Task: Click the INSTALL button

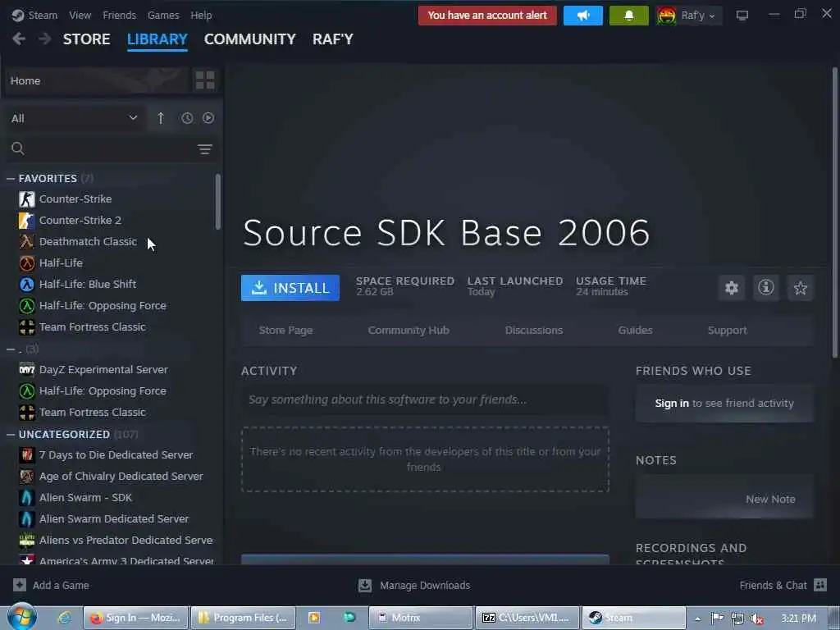Action: pyautogui.click(x=290, y=288)
